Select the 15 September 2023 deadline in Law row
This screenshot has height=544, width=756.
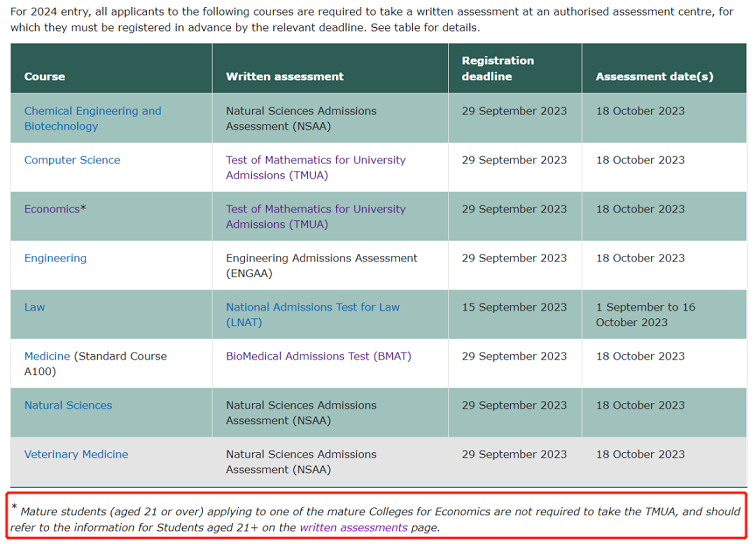tap(514, 307)
